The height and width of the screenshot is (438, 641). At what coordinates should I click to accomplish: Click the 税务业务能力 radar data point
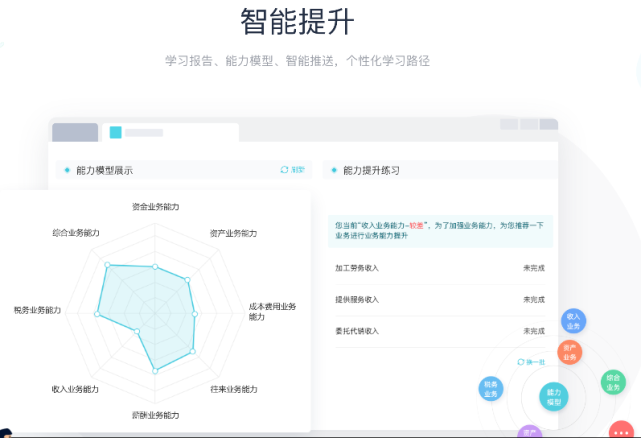(x=97, y=314)
